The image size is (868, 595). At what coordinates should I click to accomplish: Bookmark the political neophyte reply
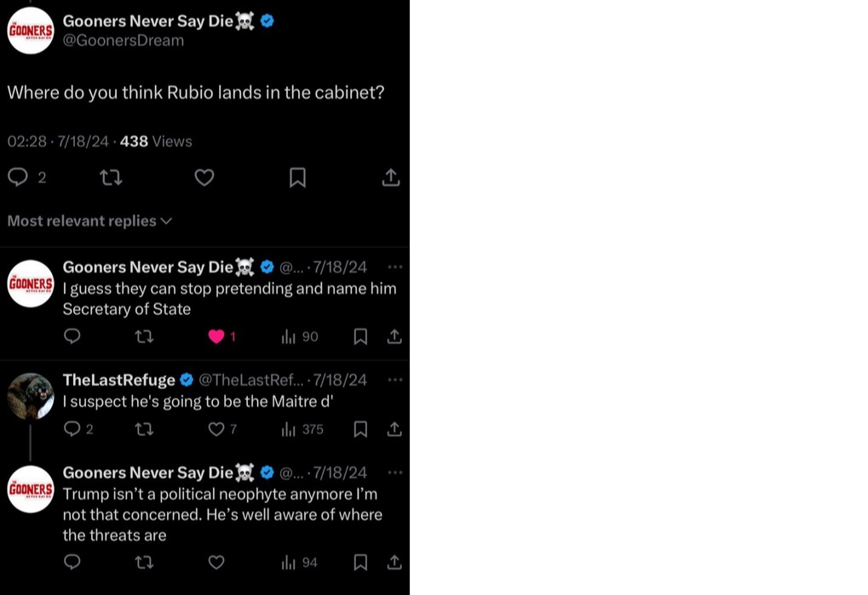360,562
